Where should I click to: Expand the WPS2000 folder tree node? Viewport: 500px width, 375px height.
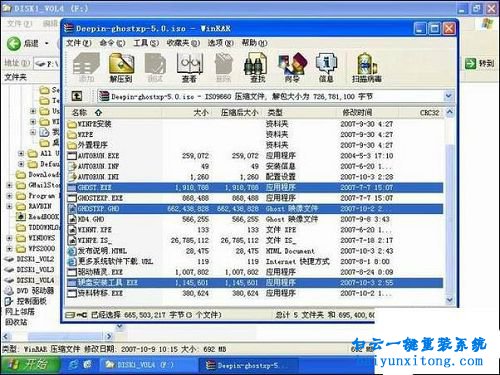click(x=10, y=249)
